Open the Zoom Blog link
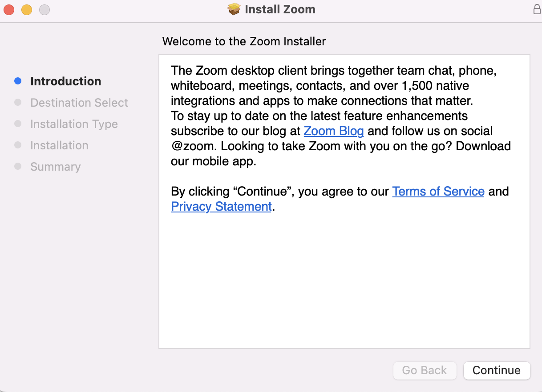 [x=334, y=131]
